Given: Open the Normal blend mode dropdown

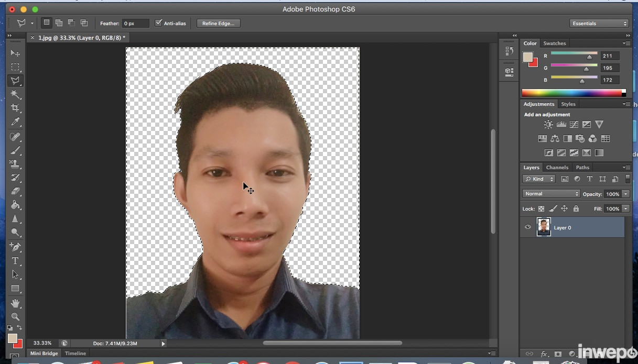Looking at the screenshot, I should click(551, 194).
